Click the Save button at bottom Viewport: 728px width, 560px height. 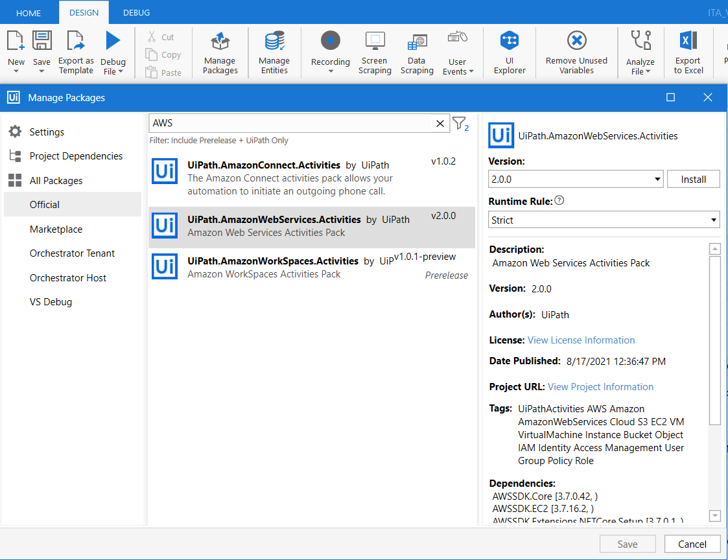628,544
